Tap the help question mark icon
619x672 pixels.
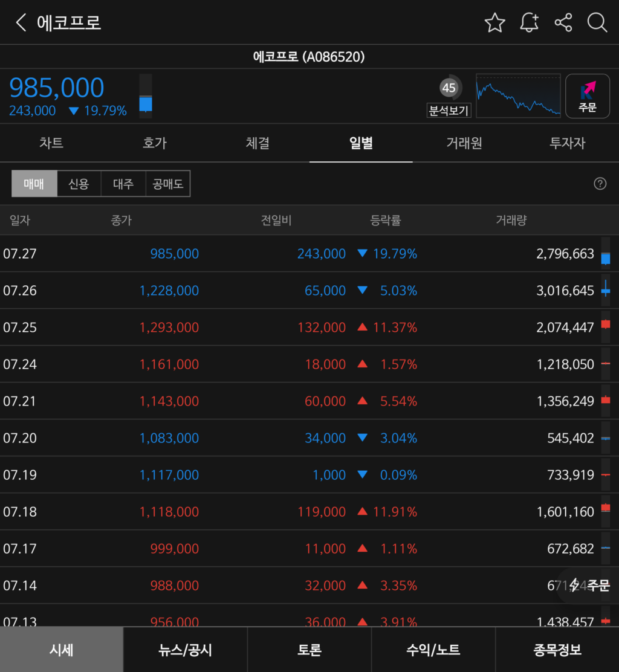(x=600, y=184)
